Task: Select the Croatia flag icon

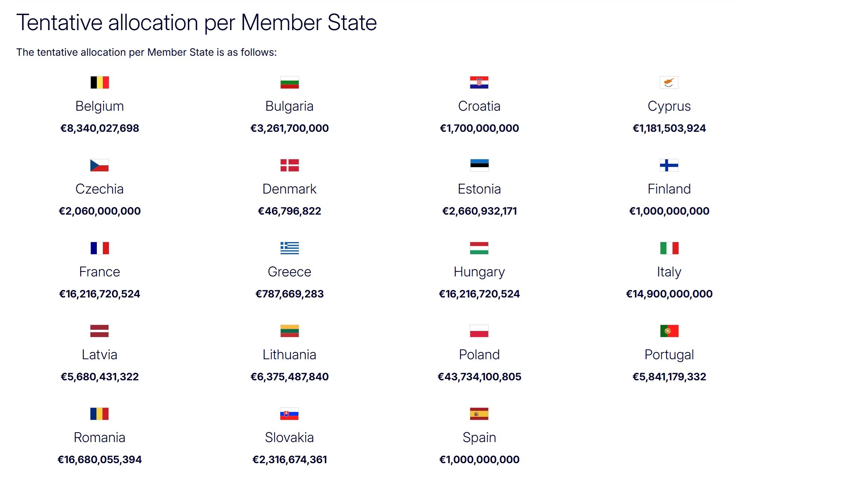Action: pos(479,82)
